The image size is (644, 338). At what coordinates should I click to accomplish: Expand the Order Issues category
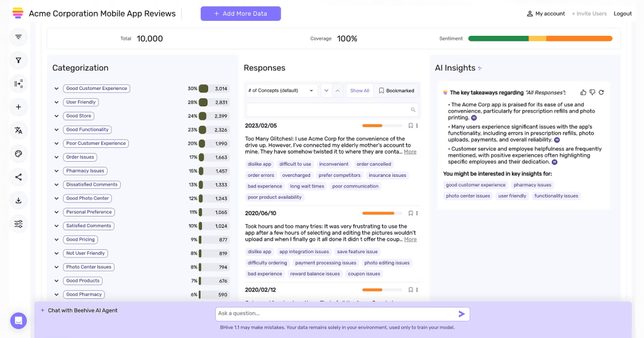[56, 157]
